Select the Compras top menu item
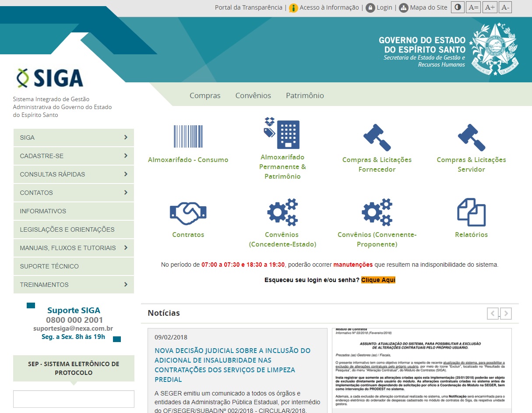The height and width of the screenshot is (413, 532). click(205, 95)
